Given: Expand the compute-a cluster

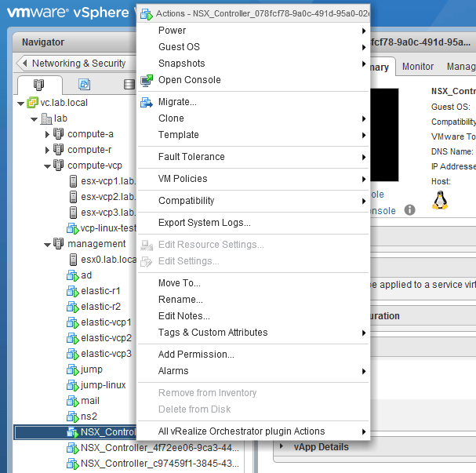Looking at the screenshot, I should pos(47,134).
